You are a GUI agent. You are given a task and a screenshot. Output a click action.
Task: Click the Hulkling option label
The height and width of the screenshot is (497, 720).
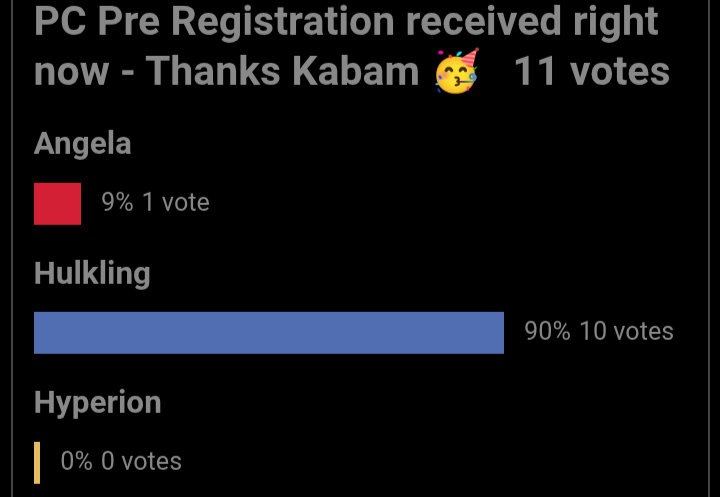(92, 274)
